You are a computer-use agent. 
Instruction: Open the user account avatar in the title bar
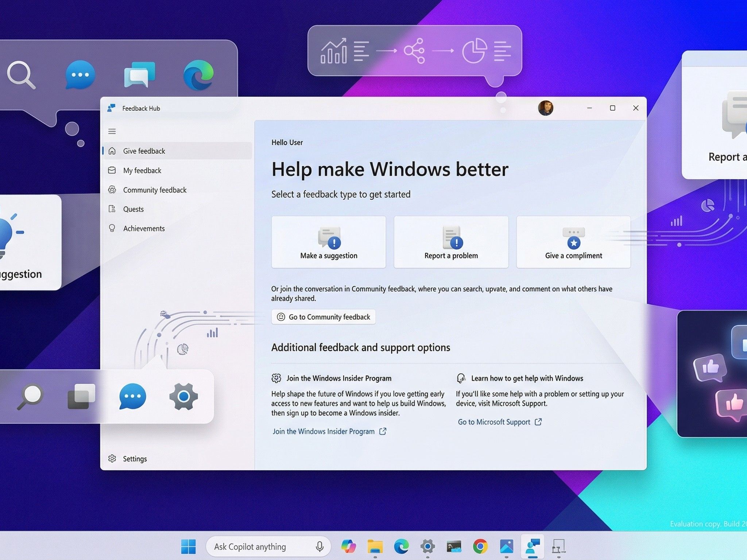pyautogui.click(x=546, y=108)
